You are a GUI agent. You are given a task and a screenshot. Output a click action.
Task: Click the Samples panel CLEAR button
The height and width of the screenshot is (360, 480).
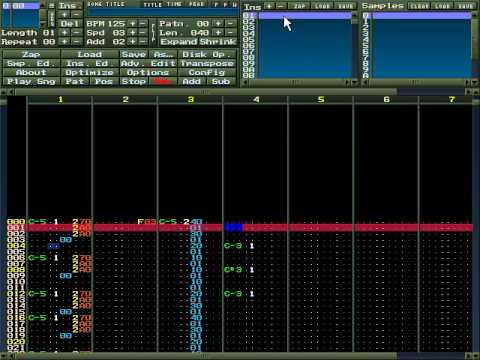point(418,6)
